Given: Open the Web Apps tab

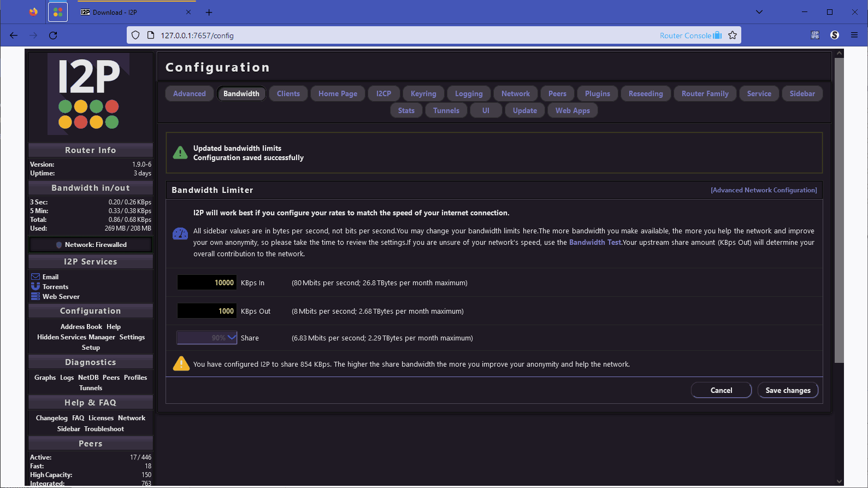Looking at the screenshot, I should point(572,110).
